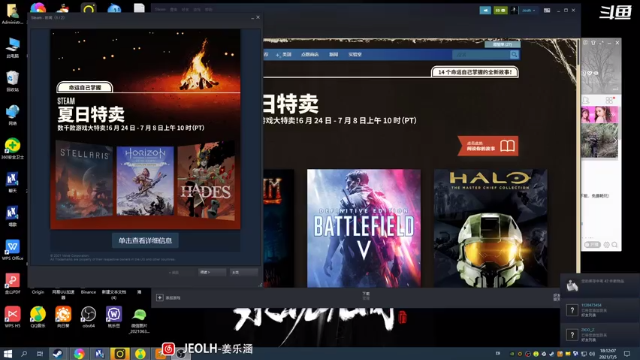640x360 pixels.
Task: Click the Steam profile avatar in title bar
Action: coord(514,10)
